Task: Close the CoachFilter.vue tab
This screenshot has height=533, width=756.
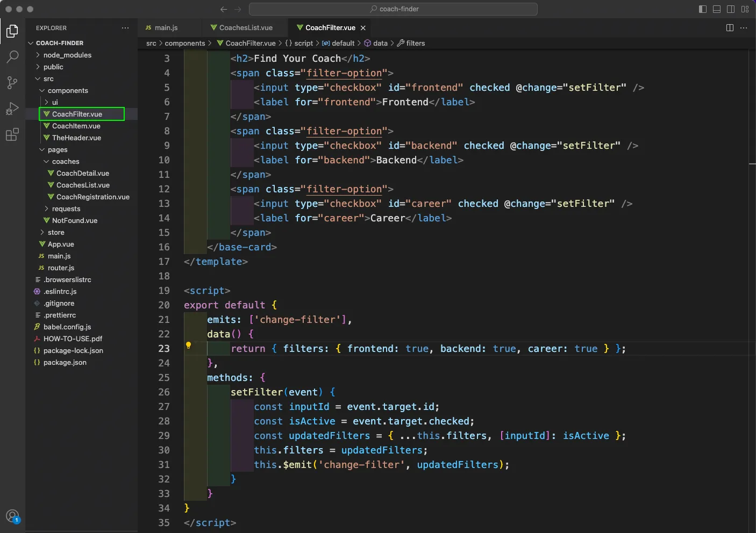Action: coord(363,28)
